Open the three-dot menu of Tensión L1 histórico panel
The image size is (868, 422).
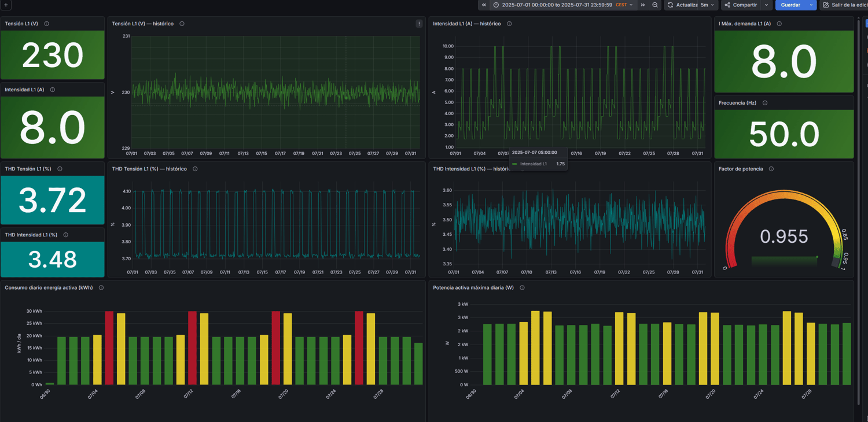419,24
